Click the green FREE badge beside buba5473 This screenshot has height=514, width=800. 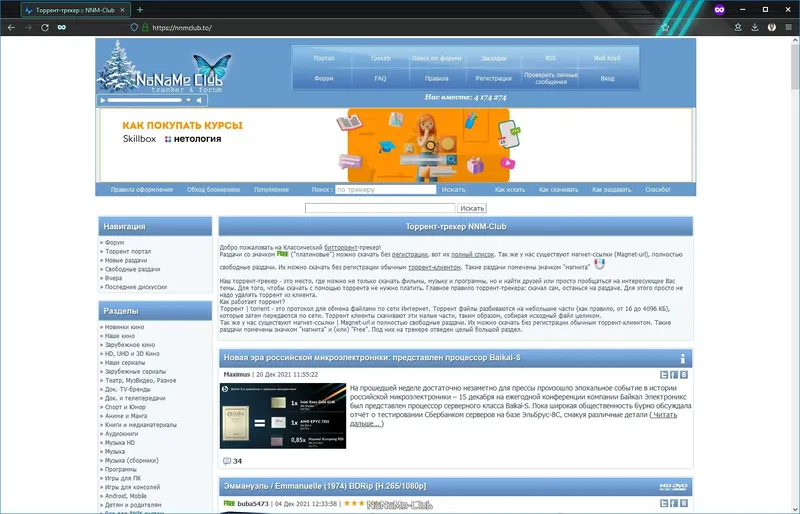(229, 503)
